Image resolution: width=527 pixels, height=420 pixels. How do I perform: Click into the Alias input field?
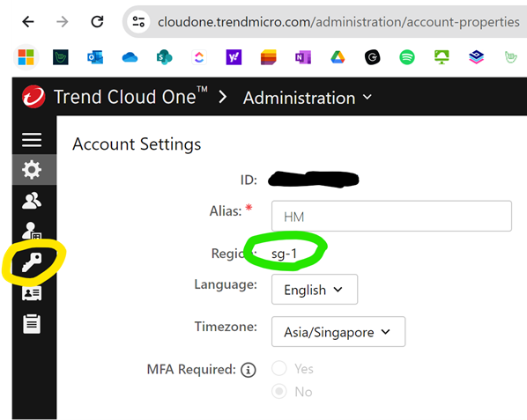391,217
